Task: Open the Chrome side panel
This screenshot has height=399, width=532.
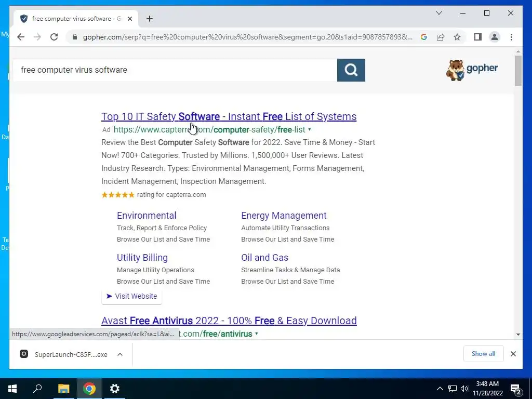Action: point(478,37)
